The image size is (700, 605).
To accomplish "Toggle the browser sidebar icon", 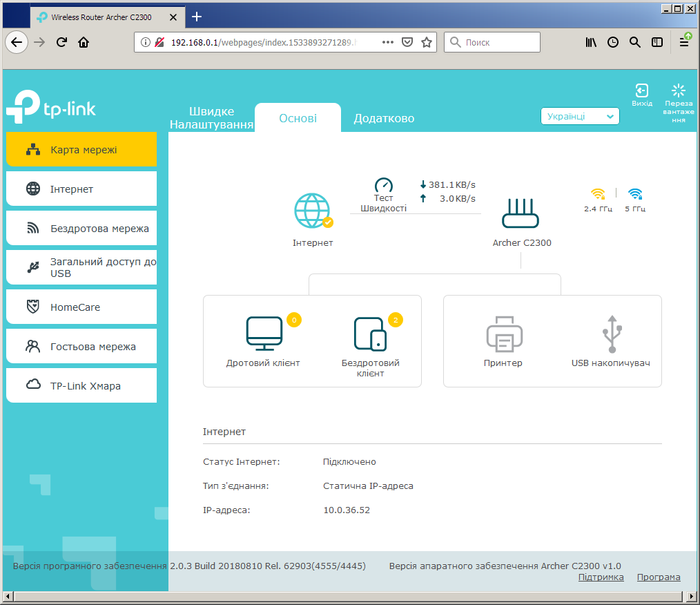I will click(657, 42).
